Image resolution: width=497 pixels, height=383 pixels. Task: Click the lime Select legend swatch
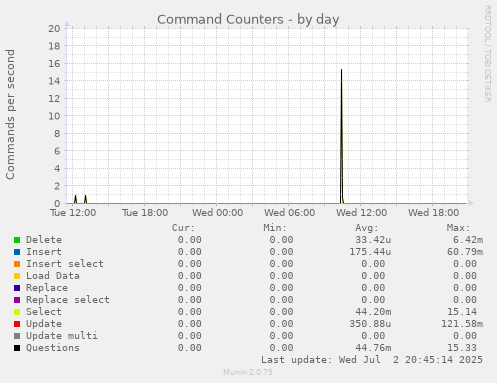[17, 312]
